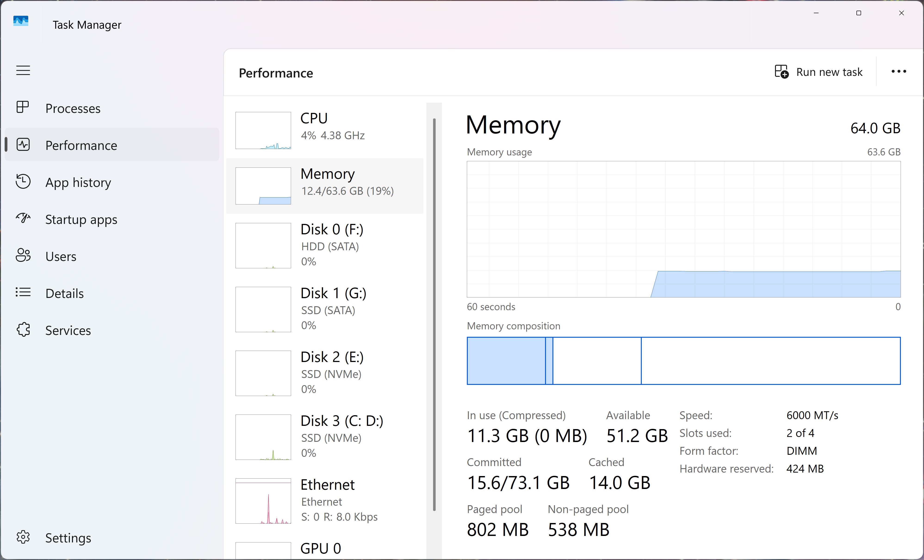
Task: Select Disk 1 (G:) SSD entry
Action: (x=325, y=309)
